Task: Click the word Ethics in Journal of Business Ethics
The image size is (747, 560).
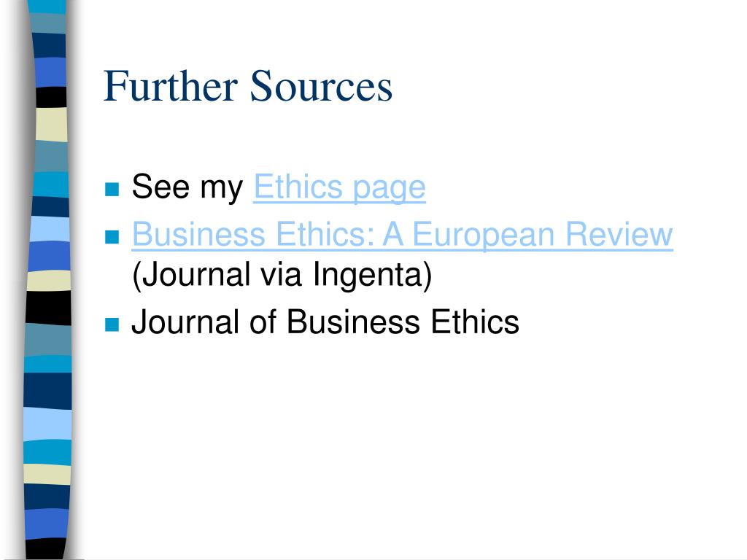Action: pyautogui.click(x=475, y=322)
